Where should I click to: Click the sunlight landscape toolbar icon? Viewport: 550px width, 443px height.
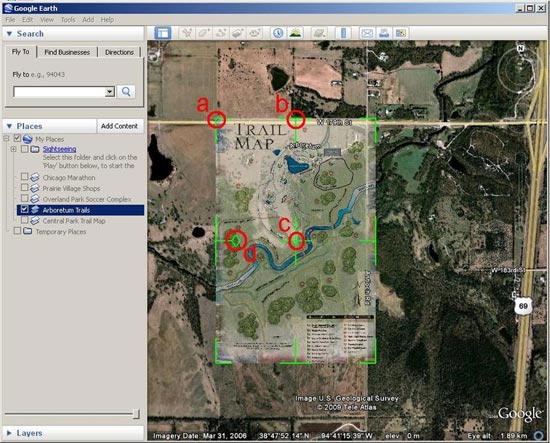pyautogui.click(x=296, y=33)
